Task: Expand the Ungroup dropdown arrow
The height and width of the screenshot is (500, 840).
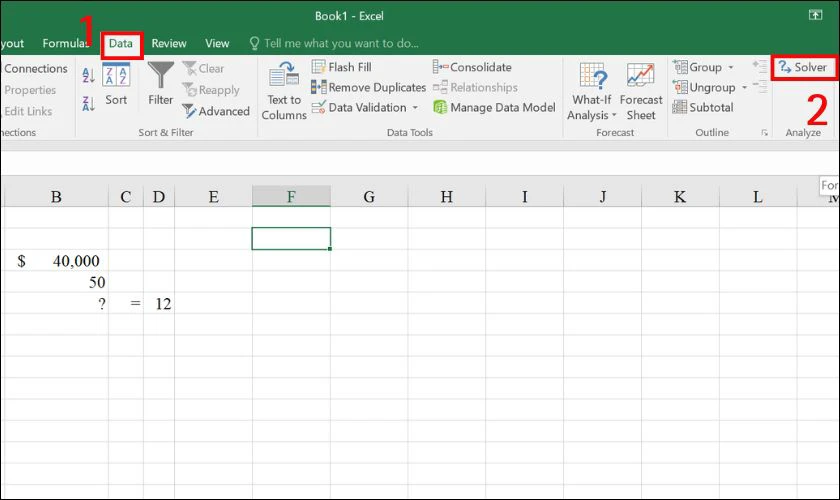Action: [x=744, y=87]
